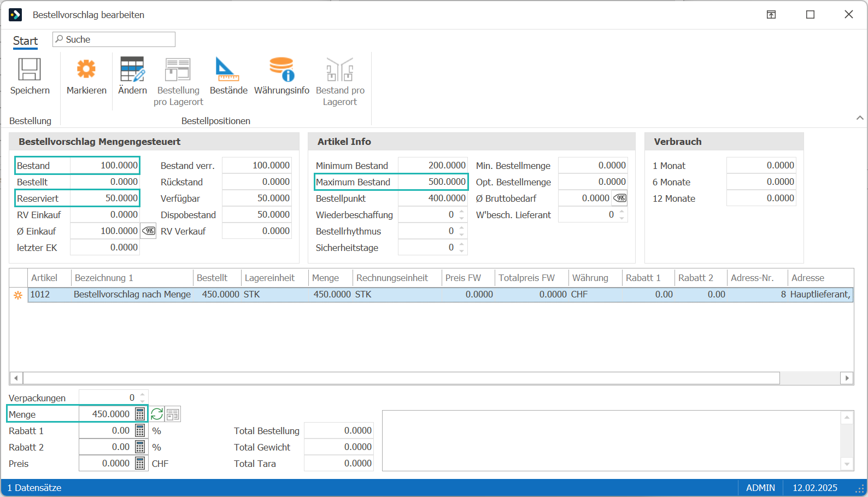Open the Bestände stock view
Image resolution: width=868 pixels, height=497 pixels.
tap(228, 69)
